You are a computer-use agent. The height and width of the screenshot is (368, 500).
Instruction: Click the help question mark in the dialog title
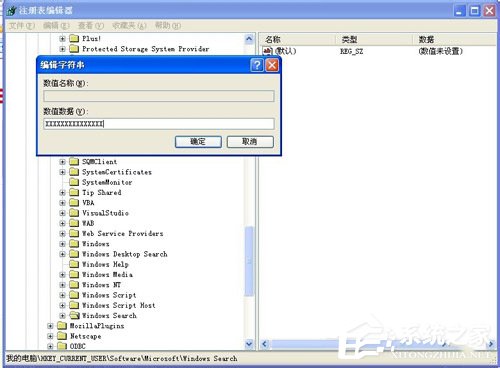pyautogui.click(x=257, y=65)
